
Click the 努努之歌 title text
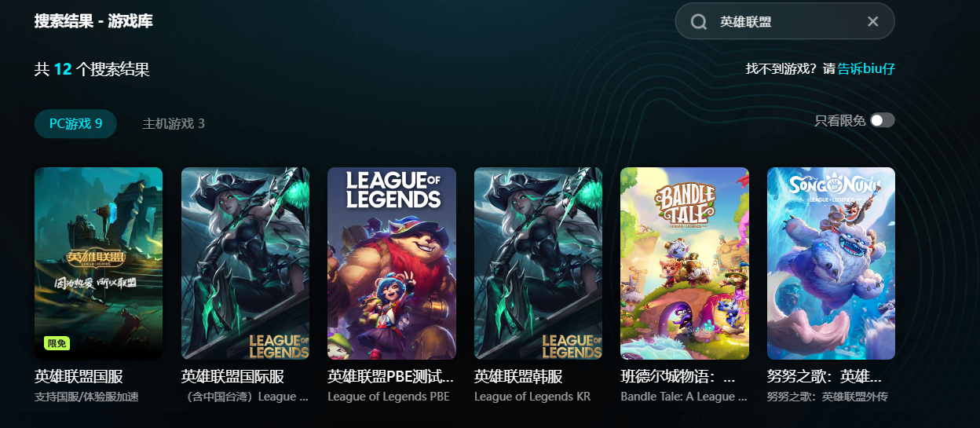(825, 376)
